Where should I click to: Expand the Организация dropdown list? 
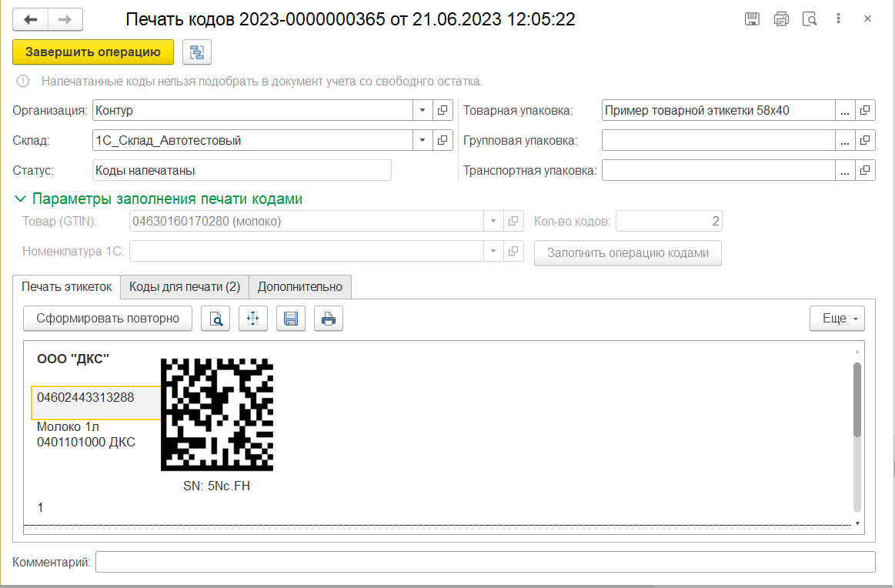[422, 111]
